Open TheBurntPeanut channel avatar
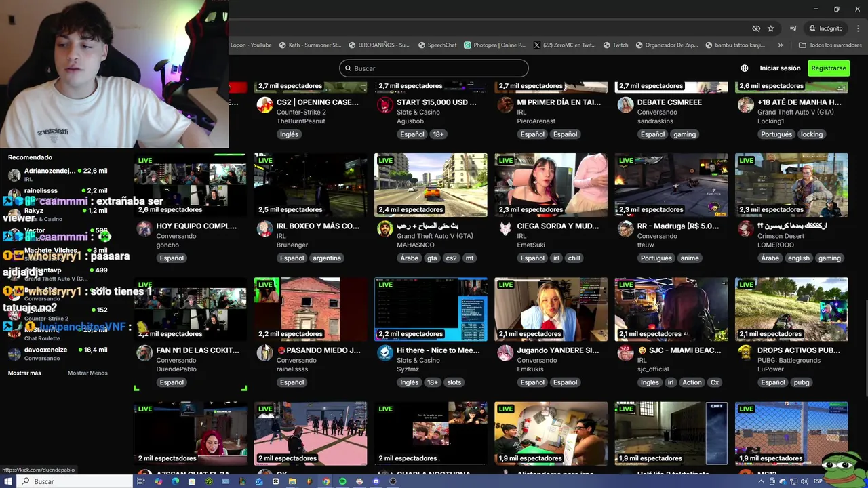 click(264, 105)
